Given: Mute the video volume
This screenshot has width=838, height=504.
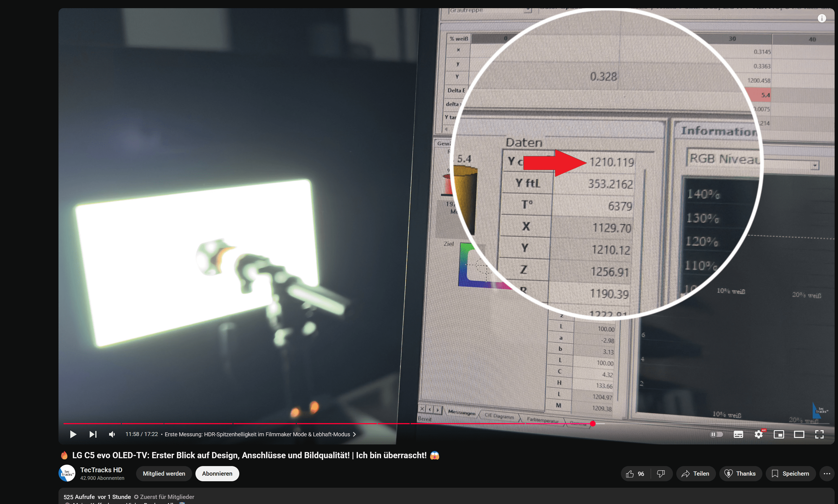Looking at the screenshot, I should (x=112, y=434).
